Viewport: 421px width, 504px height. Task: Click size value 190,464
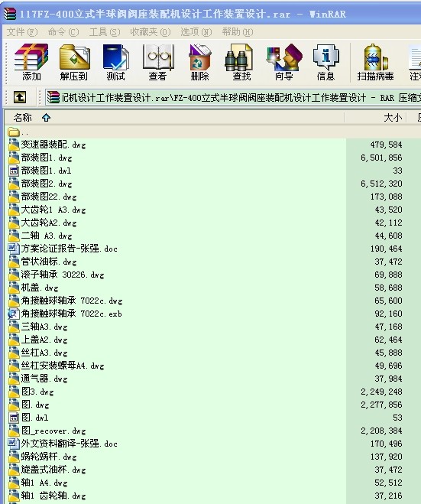click(x=387, y=249)
